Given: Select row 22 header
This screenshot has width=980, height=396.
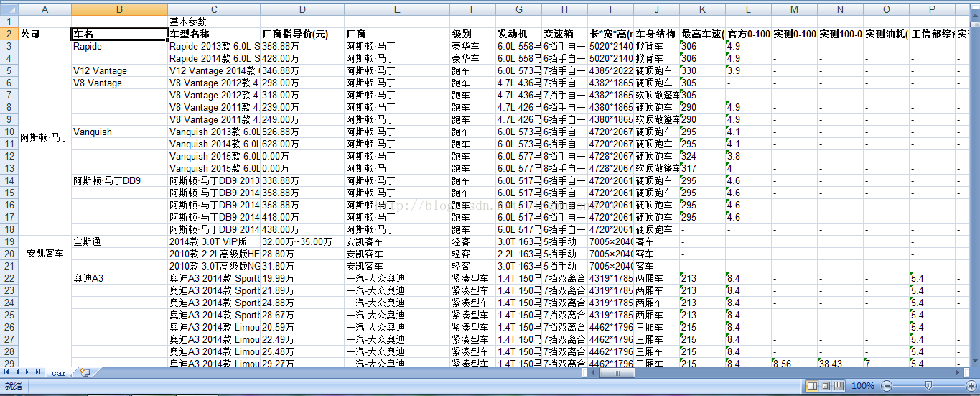Looking at the screenshot, I should point(9,278).
